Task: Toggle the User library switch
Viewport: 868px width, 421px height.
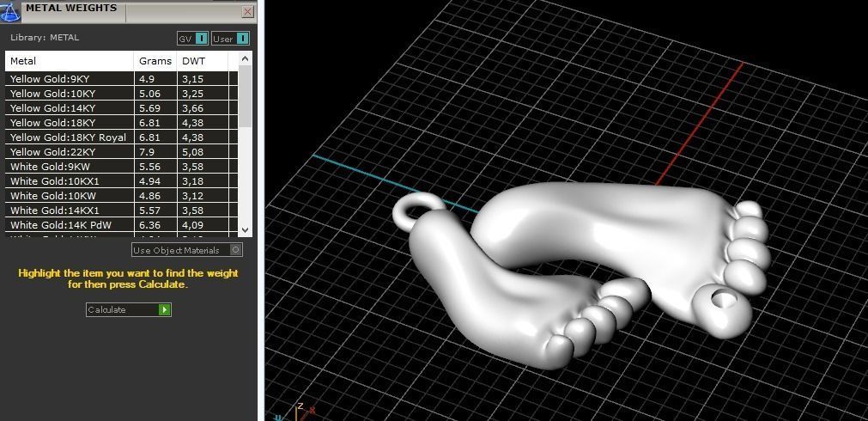Action: (230, 38)
